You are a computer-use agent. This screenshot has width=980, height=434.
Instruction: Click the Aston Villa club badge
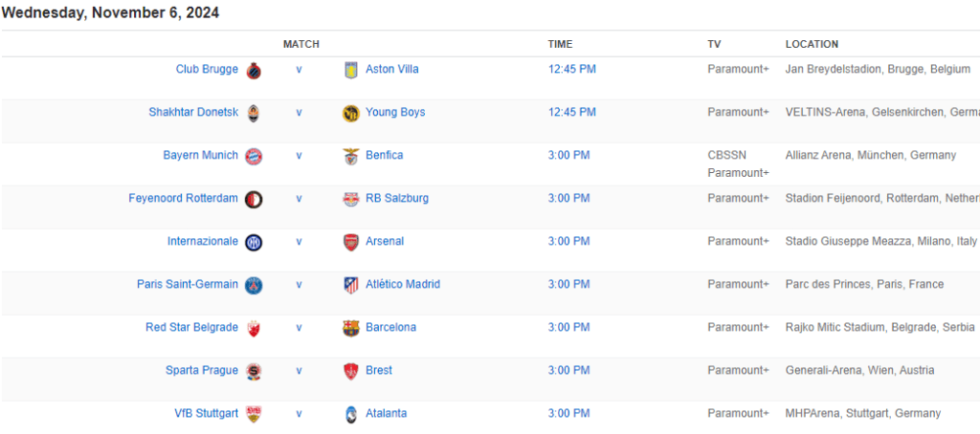tap(350, 70)
